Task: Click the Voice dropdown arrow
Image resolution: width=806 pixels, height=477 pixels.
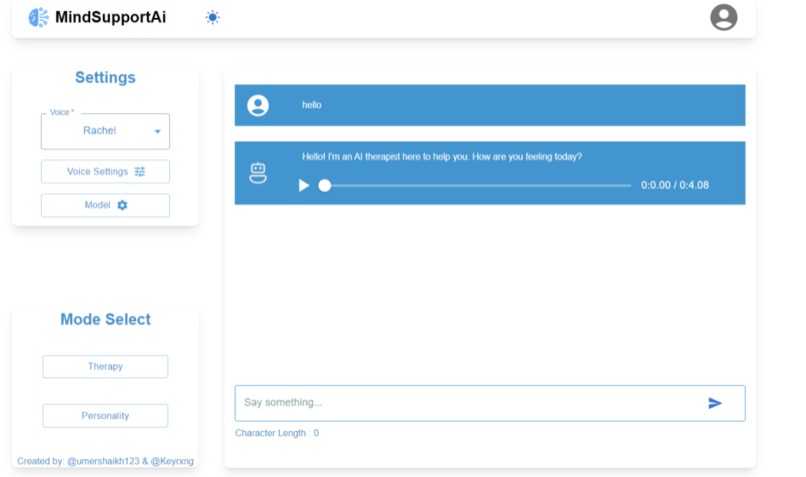Action: (x=157, y=132)
